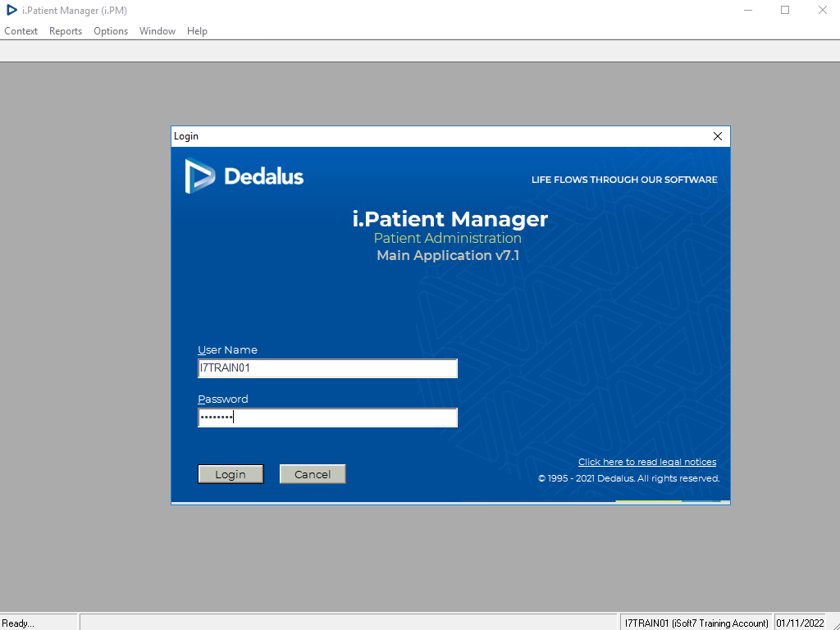Click the copyright 1995 - 2021 Dedalus text
This screenshot has height=630, width=840.
[628, 478]
